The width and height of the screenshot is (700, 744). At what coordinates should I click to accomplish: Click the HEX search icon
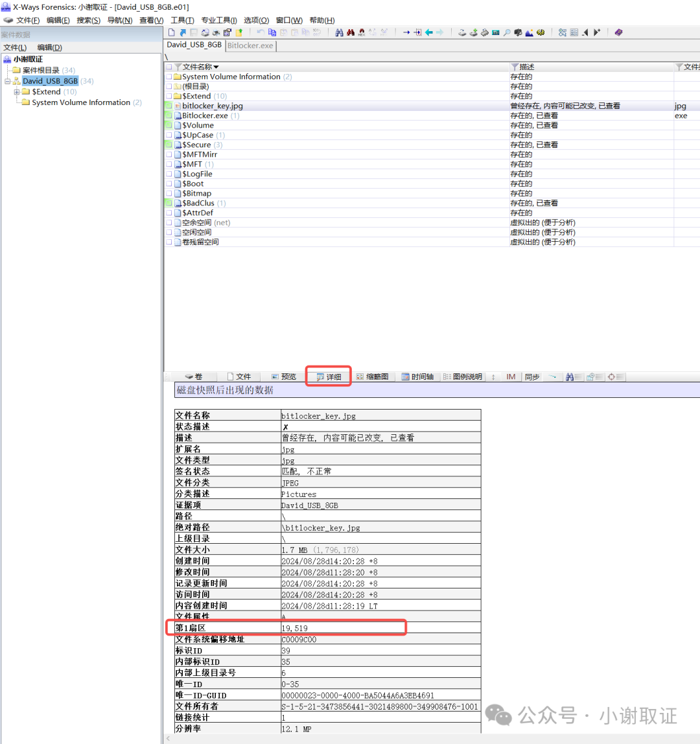[362, 32]
